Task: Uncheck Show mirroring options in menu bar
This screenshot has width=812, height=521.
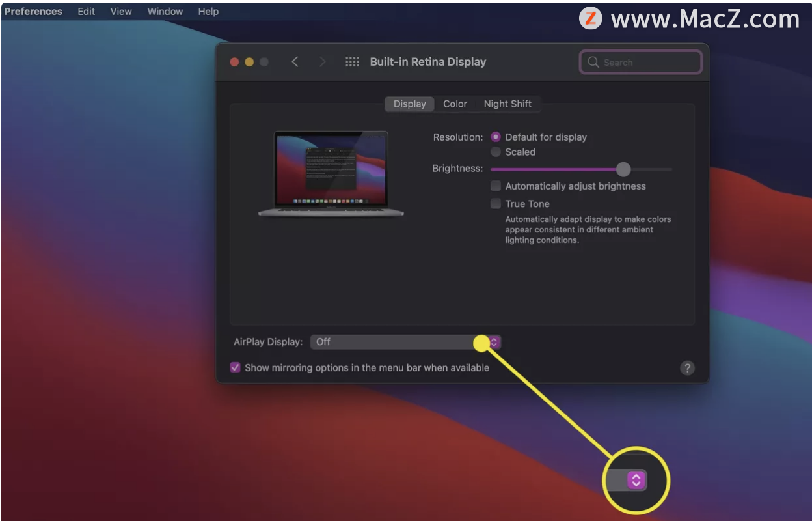Action: click(x=236, y=367)
